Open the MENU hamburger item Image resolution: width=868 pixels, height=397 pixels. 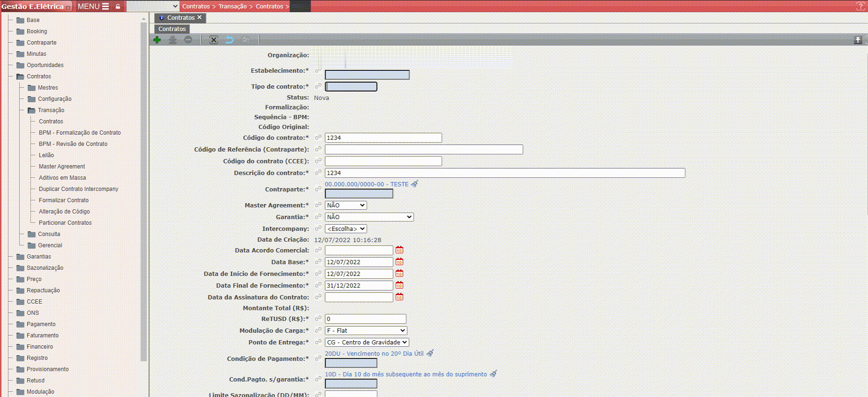pos(93,7)
